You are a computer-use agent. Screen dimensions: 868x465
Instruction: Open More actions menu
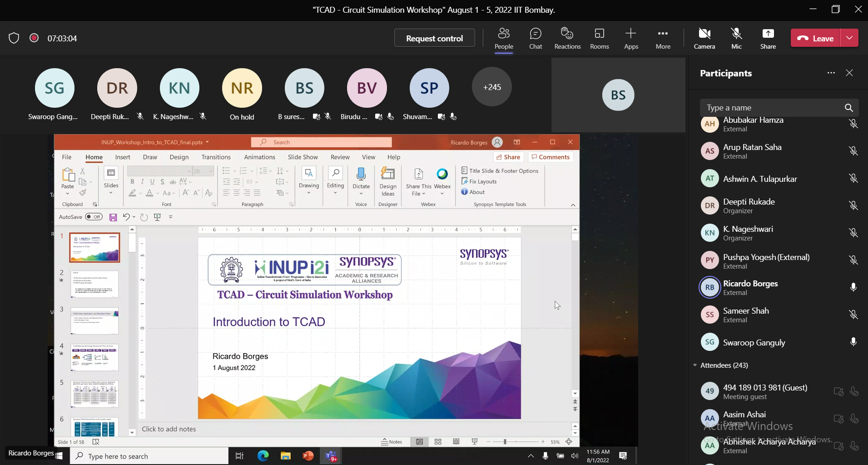[x=663, y=39]
